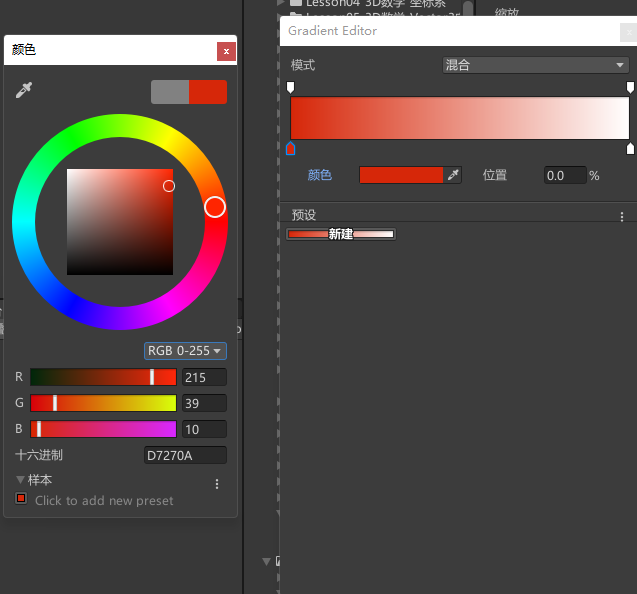
Task: Click the G channel slider
Action: (x=103, y=403)
